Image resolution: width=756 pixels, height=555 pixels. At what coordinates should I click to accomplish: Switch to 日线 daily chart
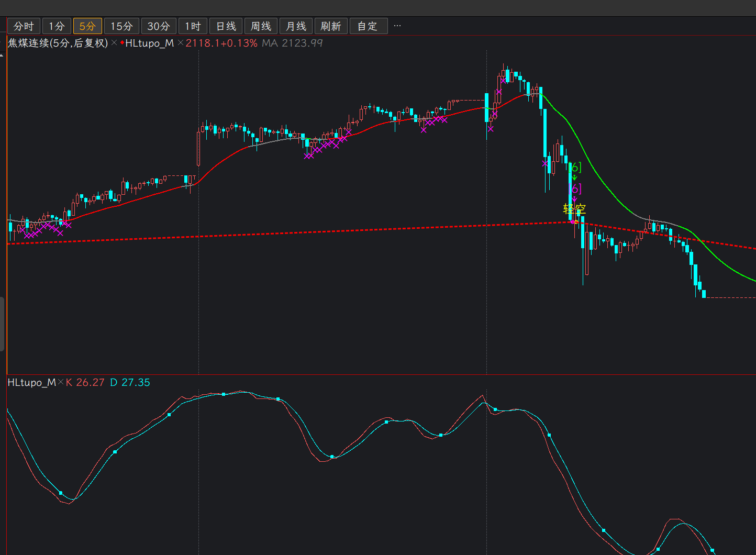coord(226,26)
